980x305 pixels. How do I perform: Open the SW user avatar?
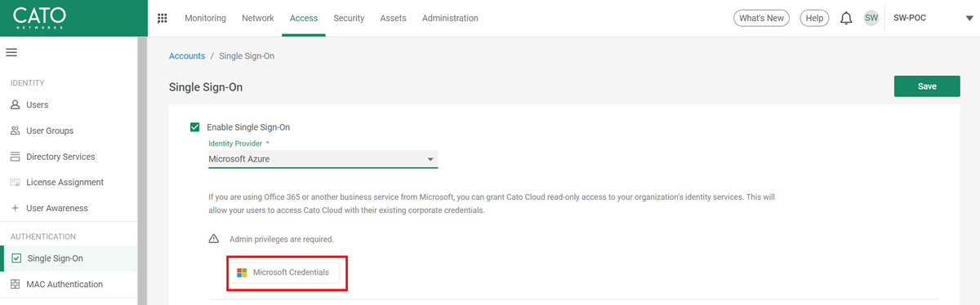point(871,18)
